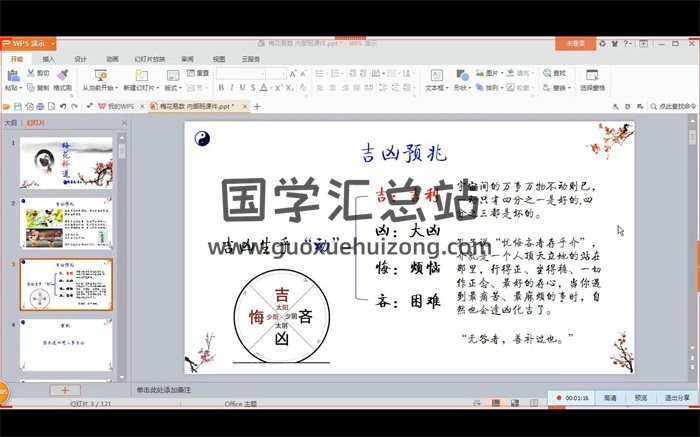Close the 梅花易数 ppt document tab

245,106
